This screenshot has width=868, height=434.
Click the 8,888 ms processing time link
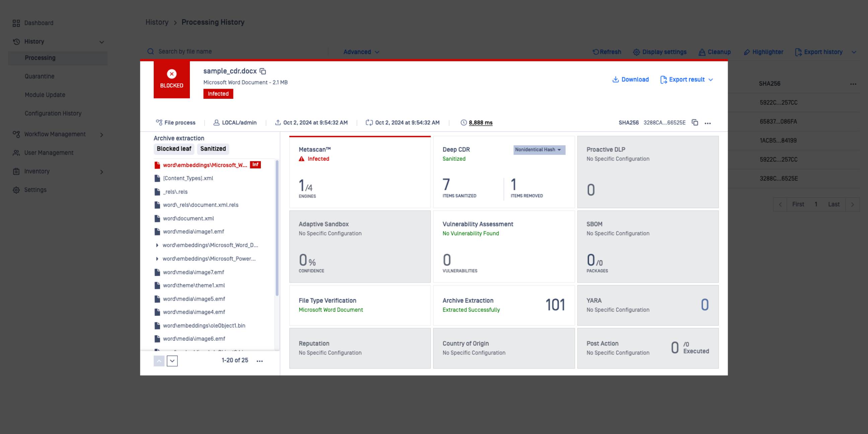click(481, 123)
